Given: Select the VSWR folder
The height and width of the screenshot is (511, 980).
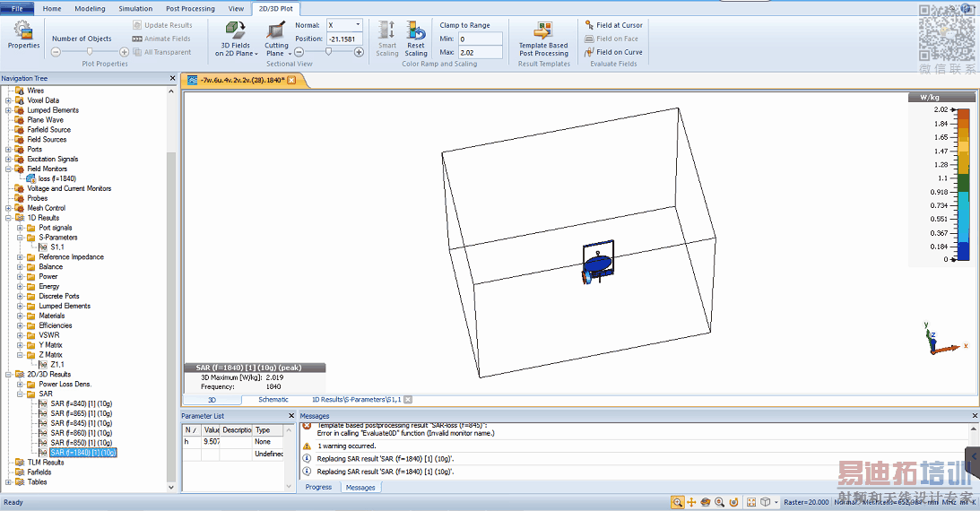Looking at the screenshot, I should [x=48, y=335].
